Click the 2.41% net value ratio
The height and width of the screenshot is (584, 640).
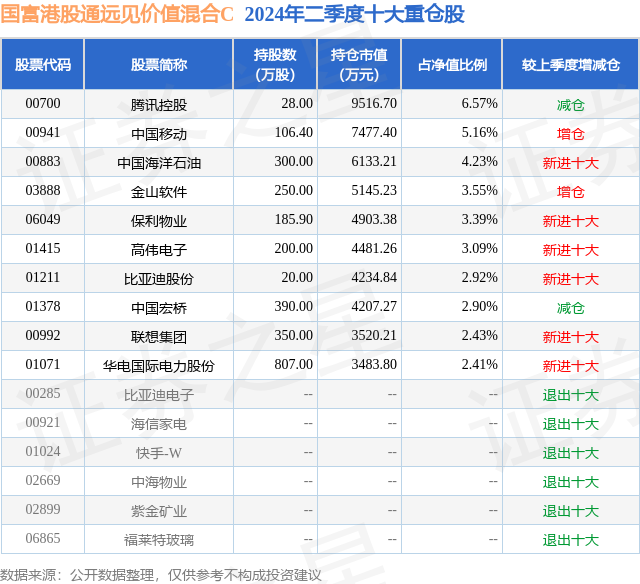[480, 364]
